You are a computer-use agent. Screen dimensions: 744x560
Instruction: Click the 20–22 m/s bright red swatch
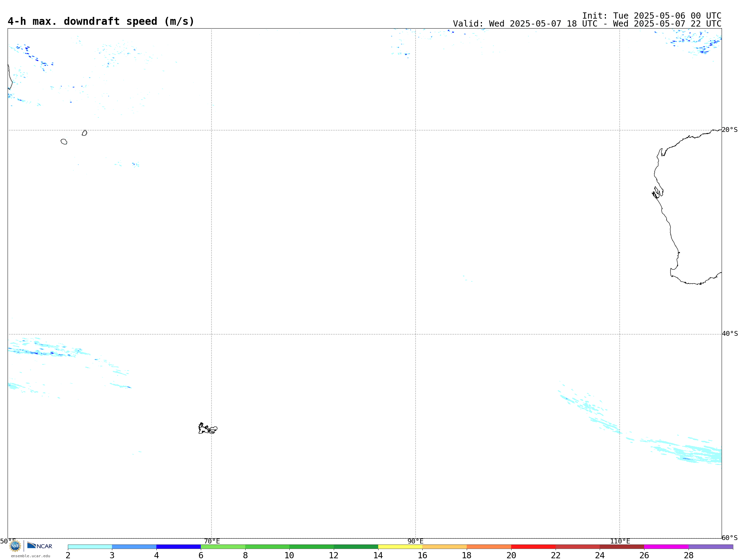[534, 547]
